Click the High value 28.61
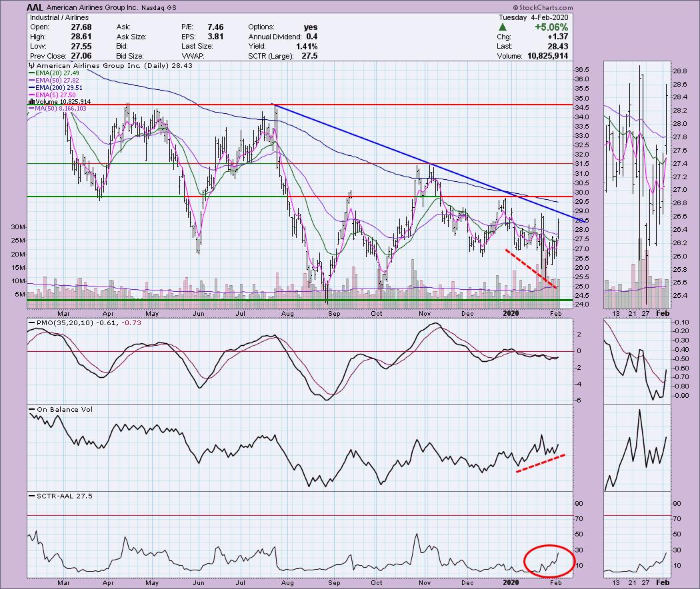Image resolution: width=700 pixels, height=589 pixels. point(81,37)
